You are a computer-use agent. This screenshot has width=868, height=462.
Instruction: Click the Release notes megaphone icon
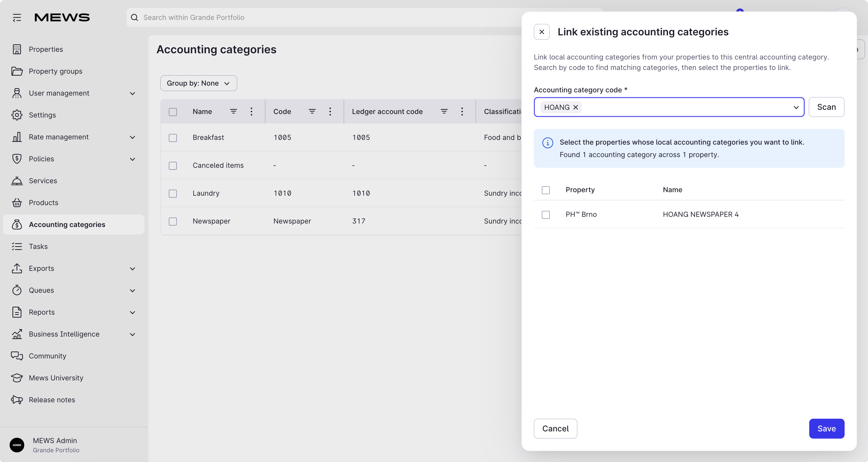tap(17, 399)
